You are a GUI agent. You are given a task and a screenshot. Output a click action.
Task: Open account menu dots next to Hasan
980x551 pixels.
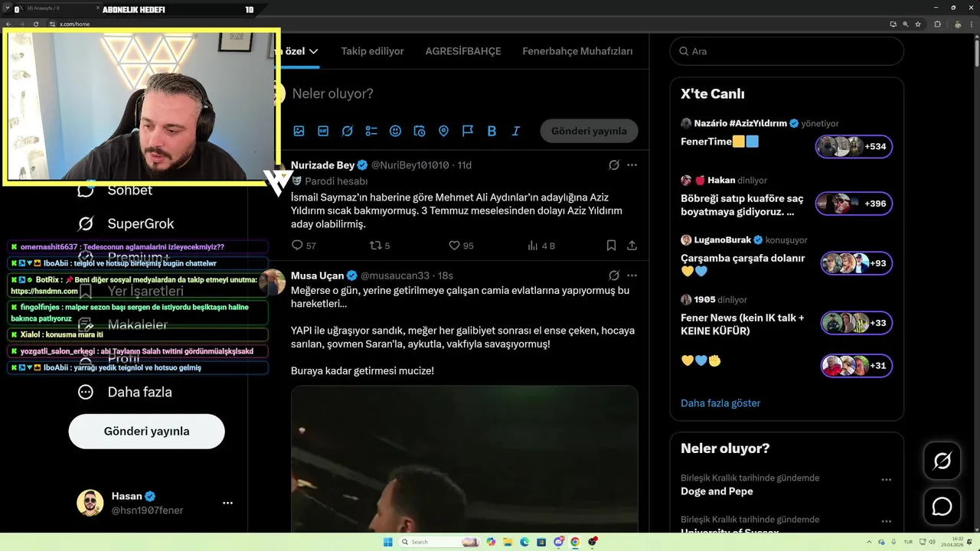pyautogui.click(x=227, y=504)
